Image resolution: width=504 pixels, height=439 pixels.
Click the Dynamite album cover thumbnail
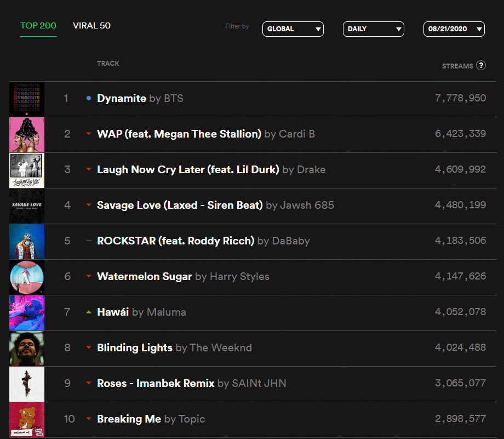27,99
